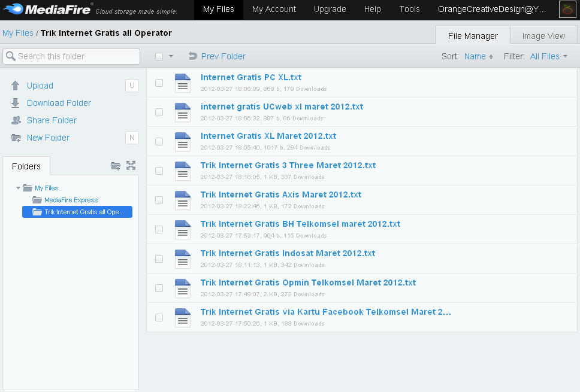580x392 pixels.
Task: Click file icon of Kartu Facebook Telkomsel file
Action: pos(183,317)
